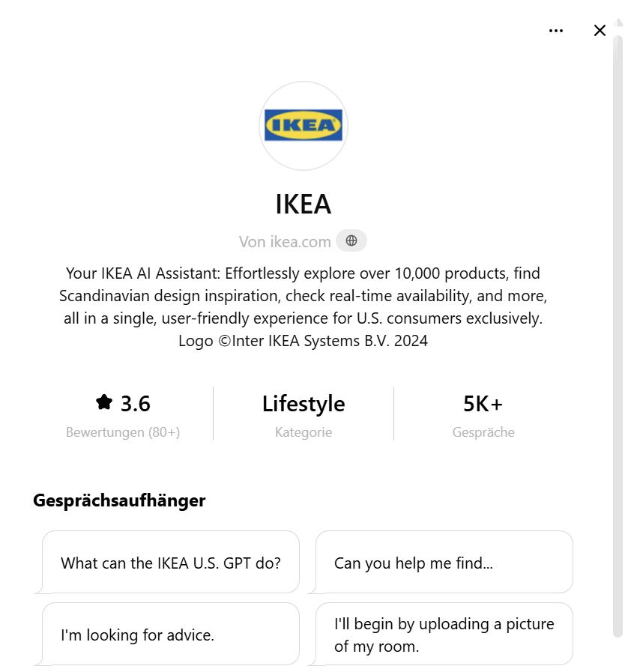Click the scrollbar up arrow
Image resolution: width=628 pixels, height=672 pixels.
coord(618,22)
